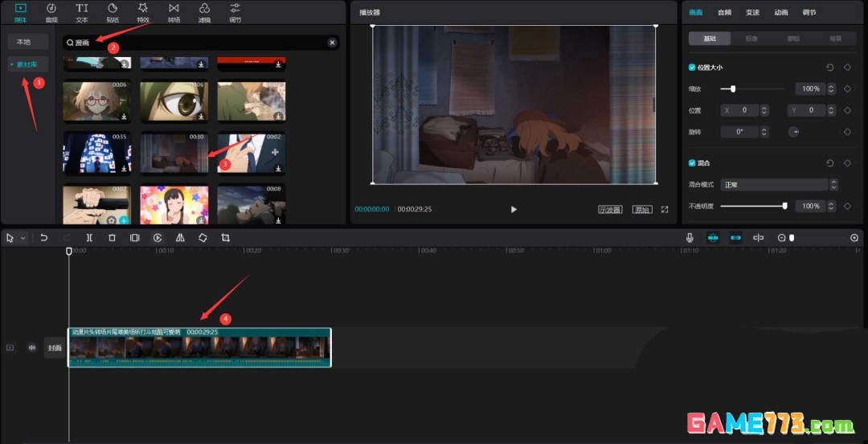Open the 音频 audio panel
The height and width of the screenshot is (444, 868).
(x=51, y=13)
